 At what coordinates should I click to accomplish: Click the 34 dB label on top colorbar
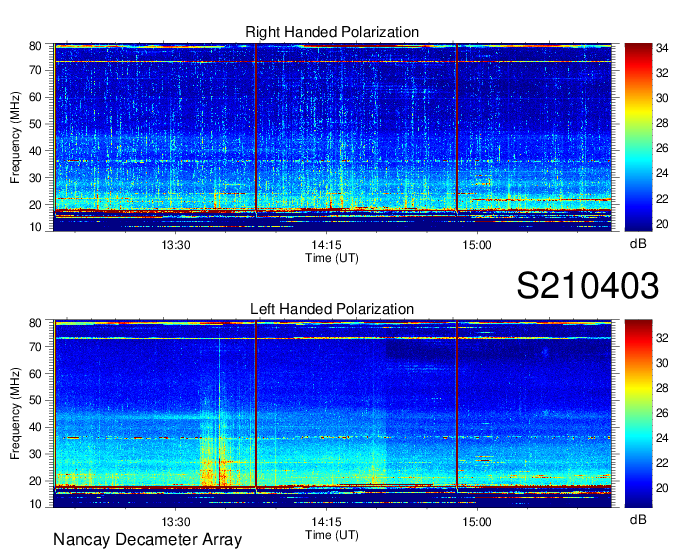pos(662,48)
